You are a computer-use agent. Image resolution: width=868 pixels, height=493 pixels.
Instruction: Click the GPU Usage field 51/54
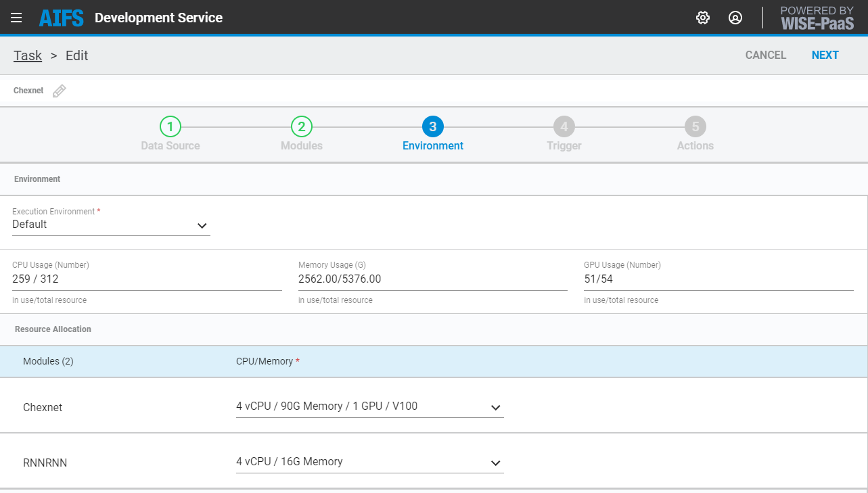718,279
